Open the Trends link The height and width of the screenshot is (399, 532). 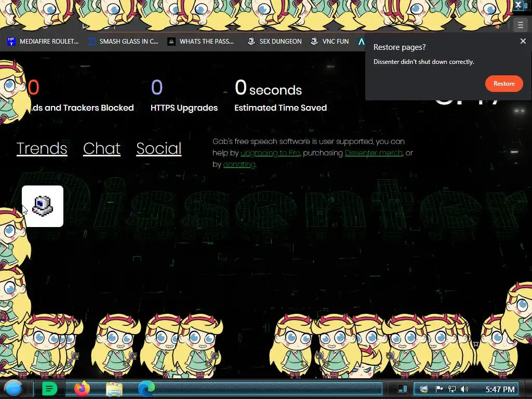pyautogui.click(x=42, y=148)
